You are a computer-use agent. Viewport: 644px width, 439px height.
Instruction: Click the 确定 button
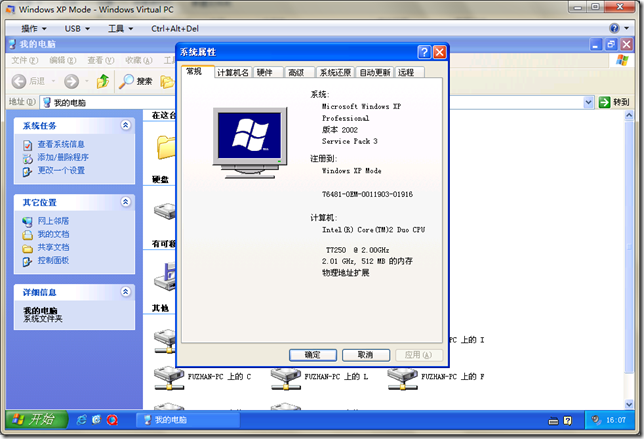point(313,355)
